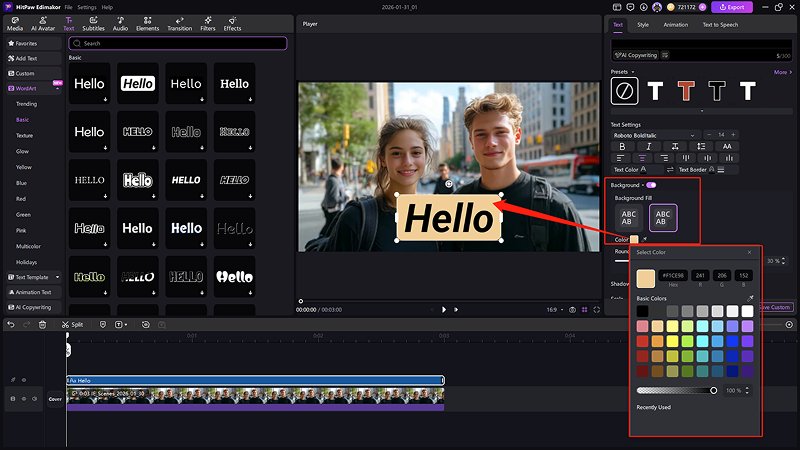Toggle the Background switch off
This screenshot has height=450, width=800.
[651, 185]
